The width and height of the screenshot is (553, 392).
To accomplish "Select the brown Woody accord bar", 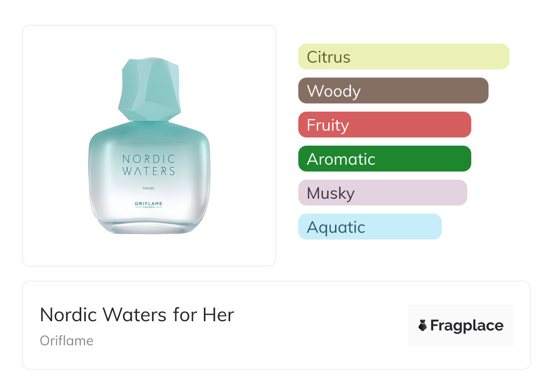I will [393, 91].
